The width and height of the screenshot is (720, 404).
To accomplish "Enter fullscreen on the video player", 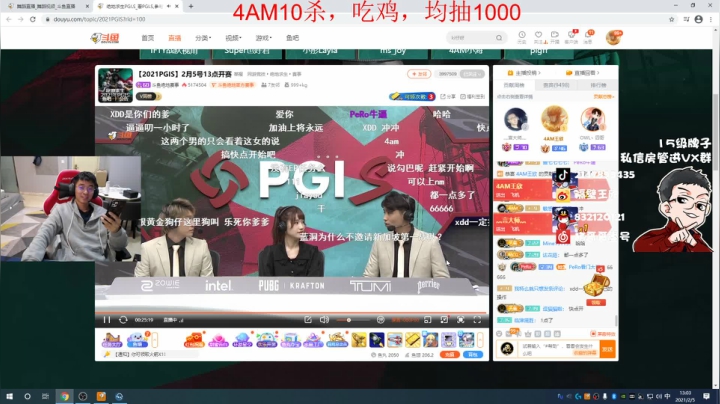I will point(477,320).
